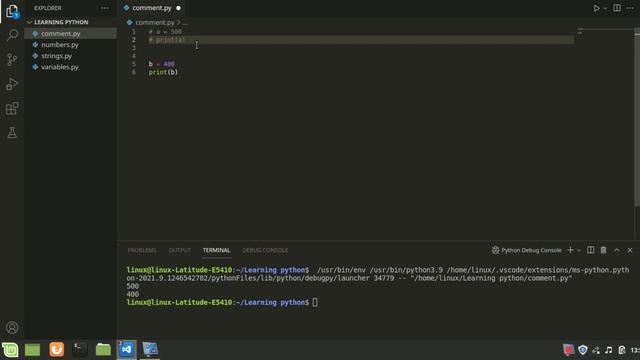The width and height of the screenshot is (640, 360).
Task: Click the editor vertical scrollbar
Action: tap(637, 118)
